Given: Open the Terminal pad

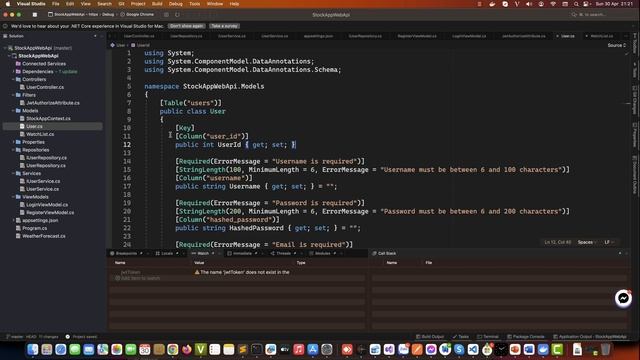Looking at the screenshot, I should pos(488,337).
